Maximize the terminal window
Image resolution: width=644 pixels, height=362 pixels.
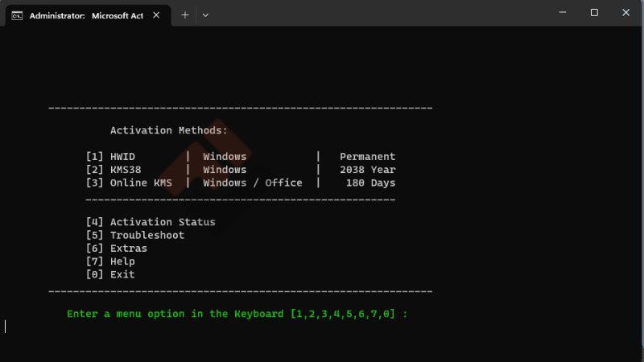(x=594, y=13)
